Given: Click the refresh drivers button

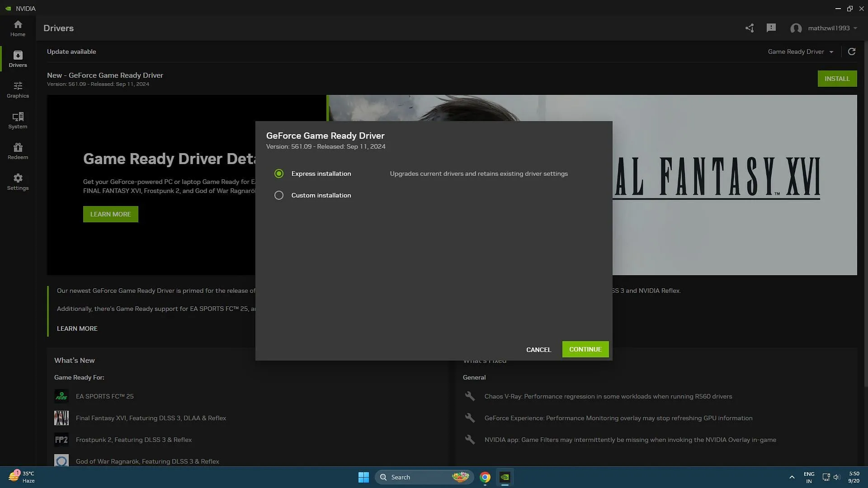Looking at the screenshot, I should pyautogui.click(x=851, y=52).
